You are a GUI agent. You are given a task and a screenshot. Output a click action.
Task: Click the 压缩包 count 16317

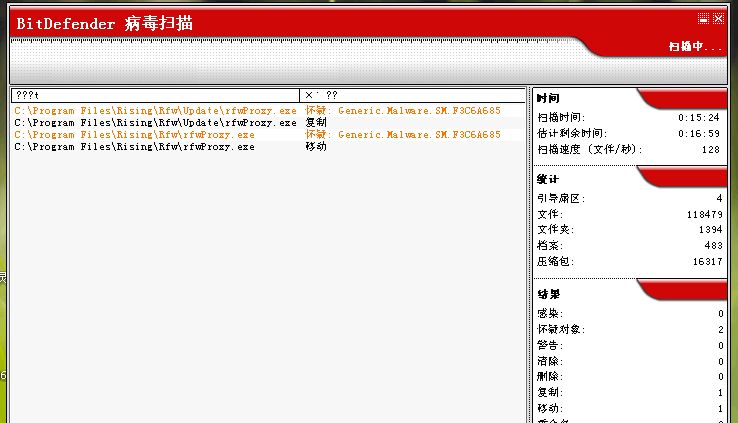point(707,262)
